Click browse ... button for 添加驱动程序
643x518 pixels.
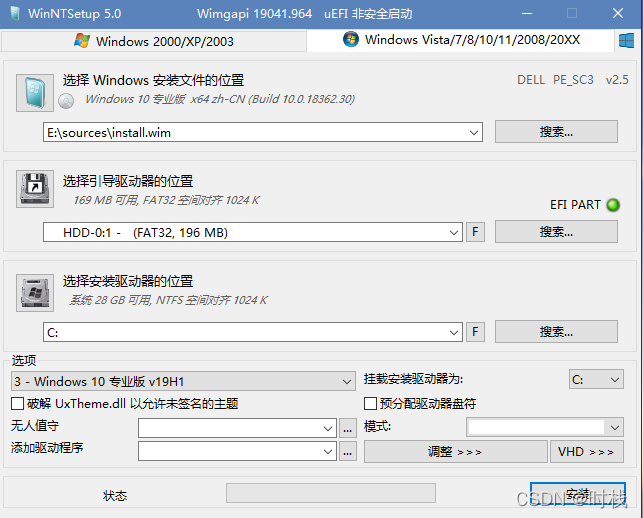[x=348, y=452]
